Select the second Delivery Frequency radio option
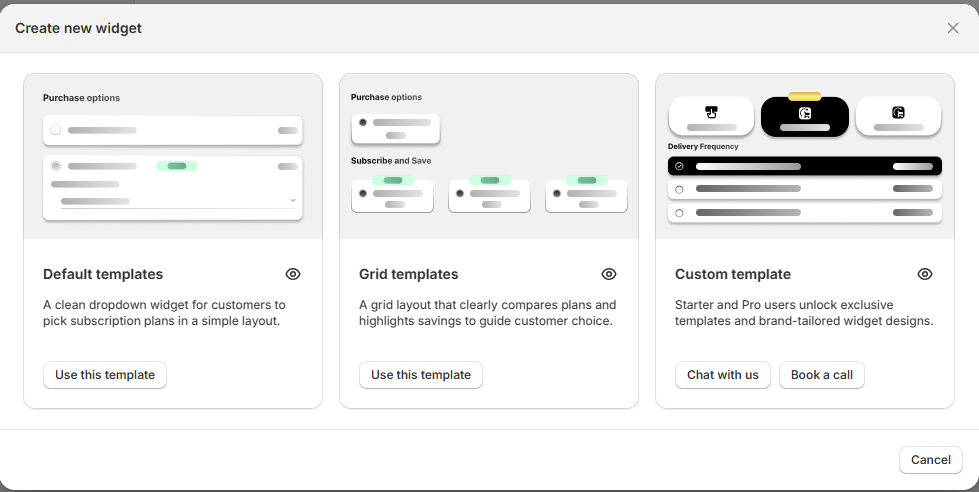979x492 pixels. tap(680, 189)
